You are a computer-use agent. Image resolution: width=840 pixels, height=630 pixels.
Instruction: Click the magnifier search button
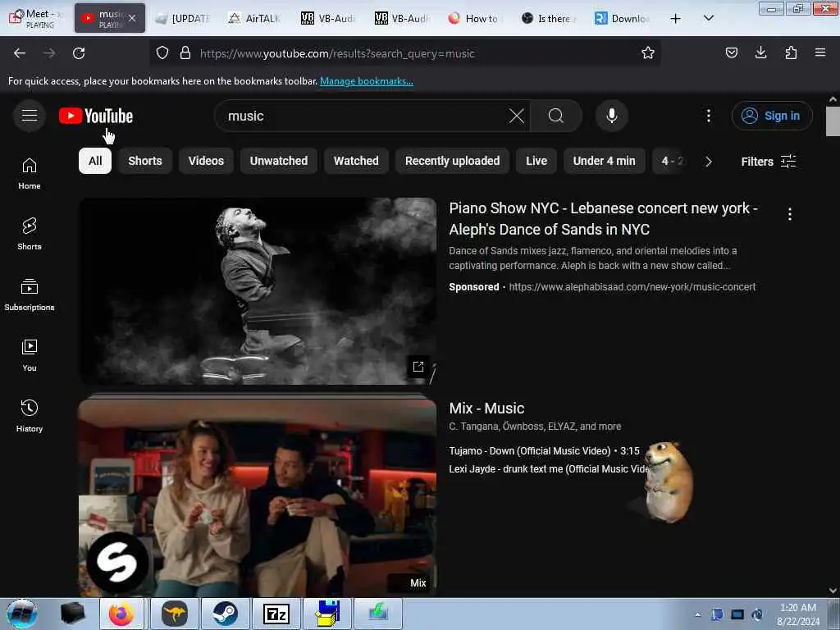556,116
